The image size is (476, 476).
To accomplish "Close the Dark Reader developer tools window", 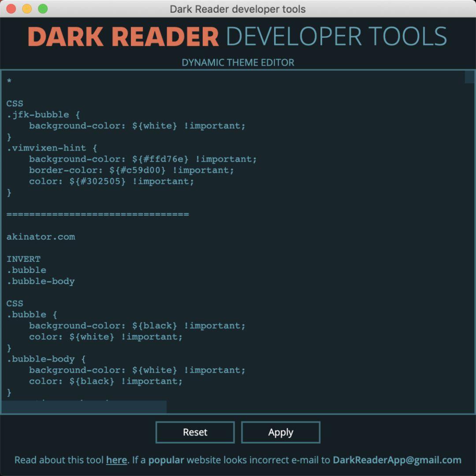I will point(11,9).
